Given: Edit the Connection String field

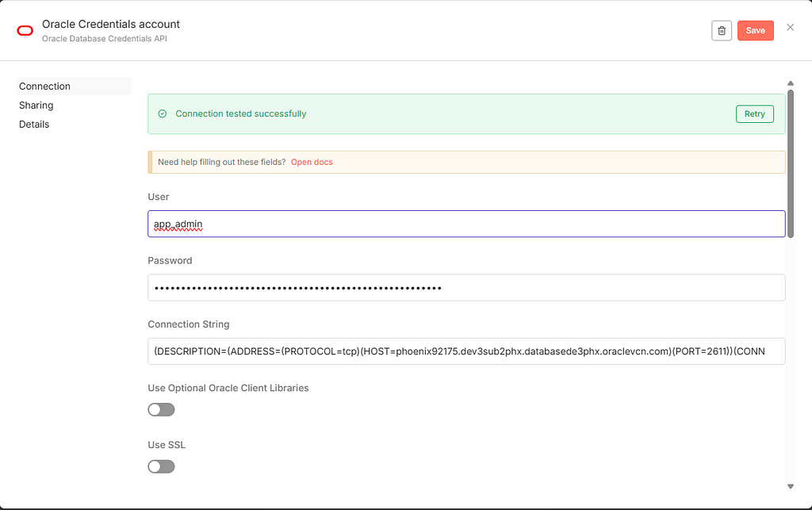Looking at the screenshot, I should pos(466,351).
